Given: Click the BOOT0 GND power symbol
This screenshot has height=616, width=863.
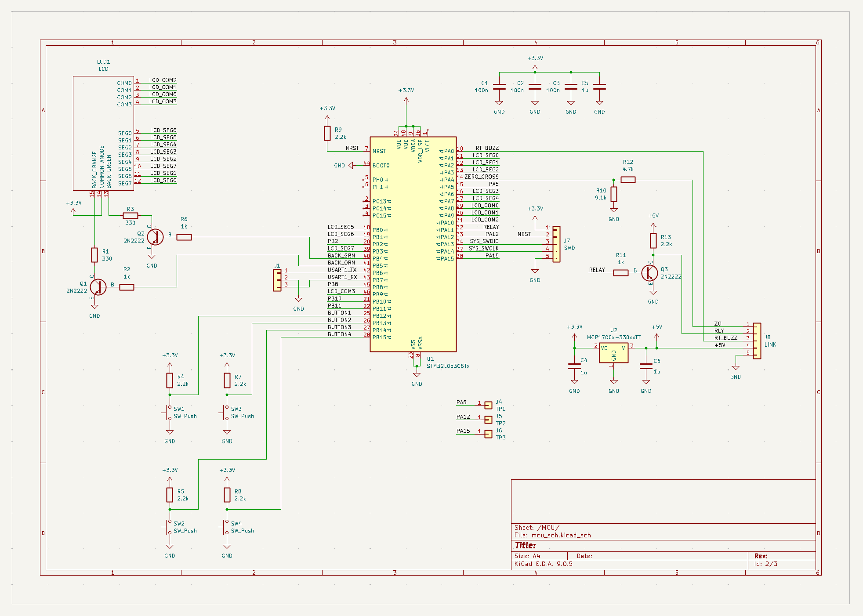Looking at the screenshot, I should [351, 166].
